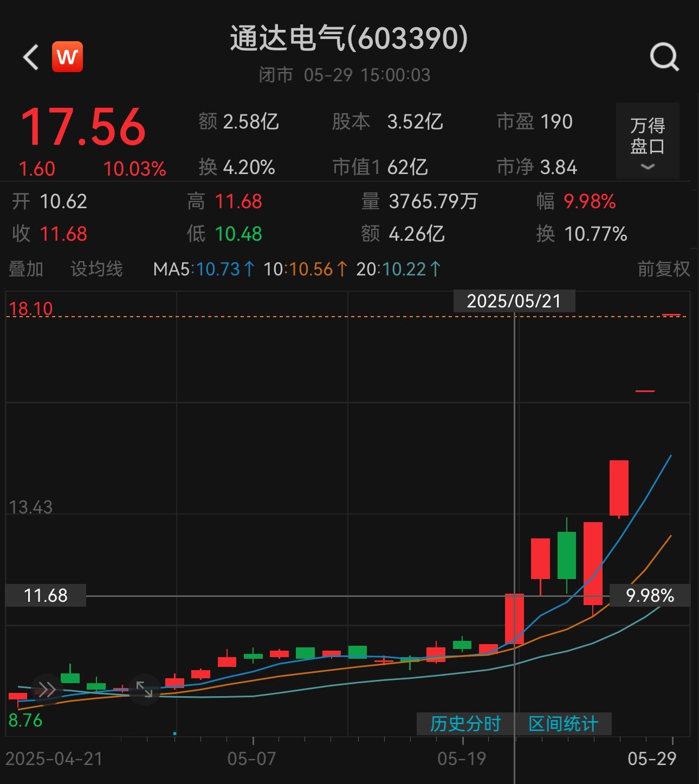
Task: Tap the 2025/05/21 crosshair date label
Action: (x=514, y=301)
